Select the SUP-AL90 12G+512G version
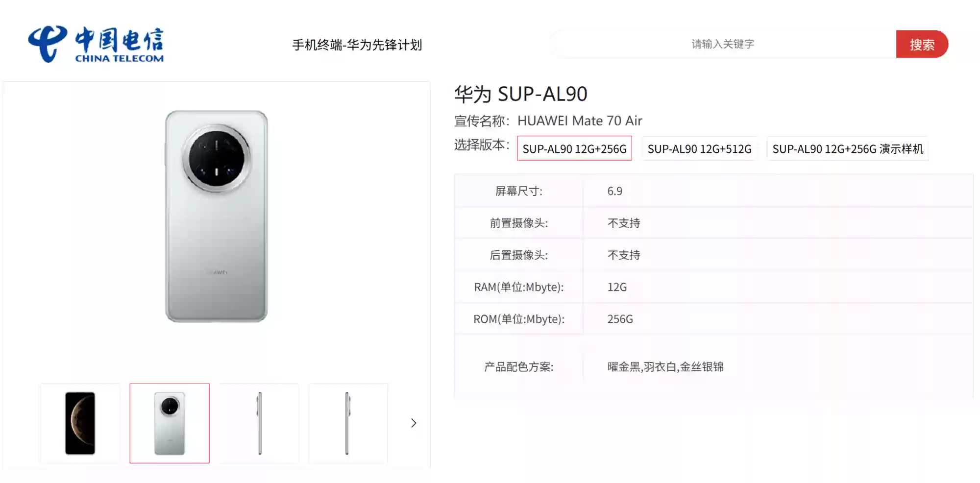The width and height of the screenshot is (980, 483). (x=699, y=149)
